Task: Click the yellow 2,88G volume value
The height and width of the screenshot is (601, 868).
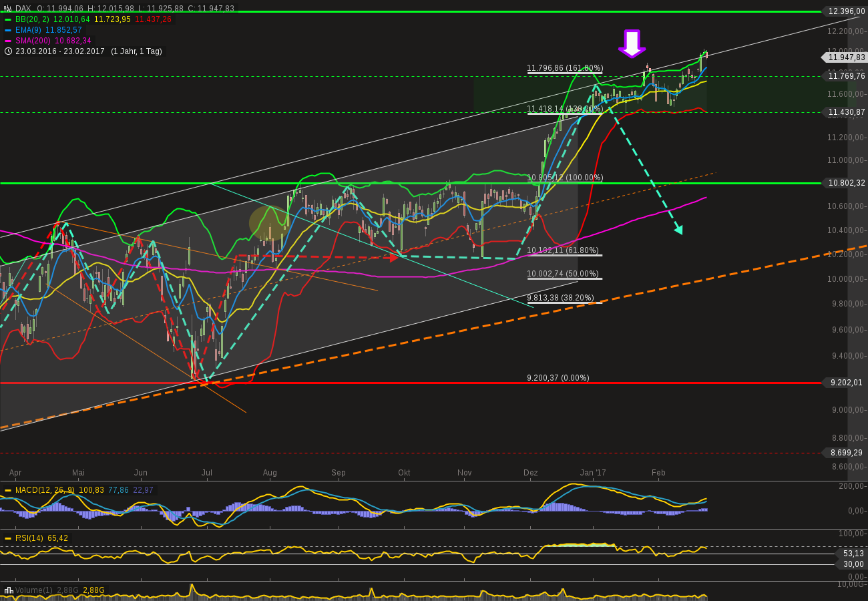Action: point(93,590)
